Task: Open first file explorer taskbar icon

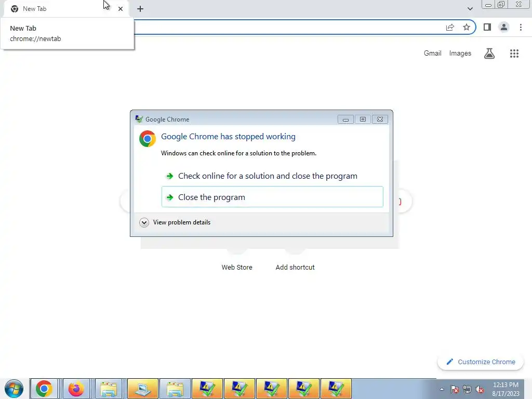Action: coord(109,389)
